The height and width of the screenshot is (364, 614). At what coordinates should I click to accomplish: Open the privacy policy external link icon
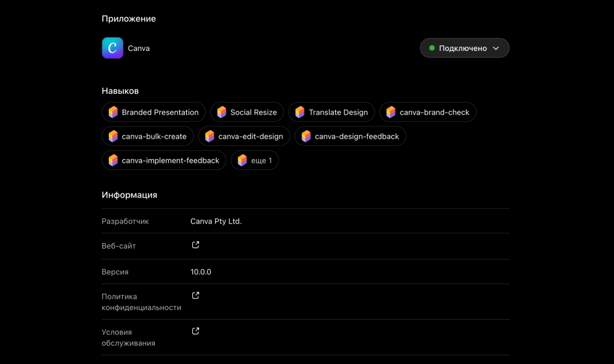click(195, 295)
